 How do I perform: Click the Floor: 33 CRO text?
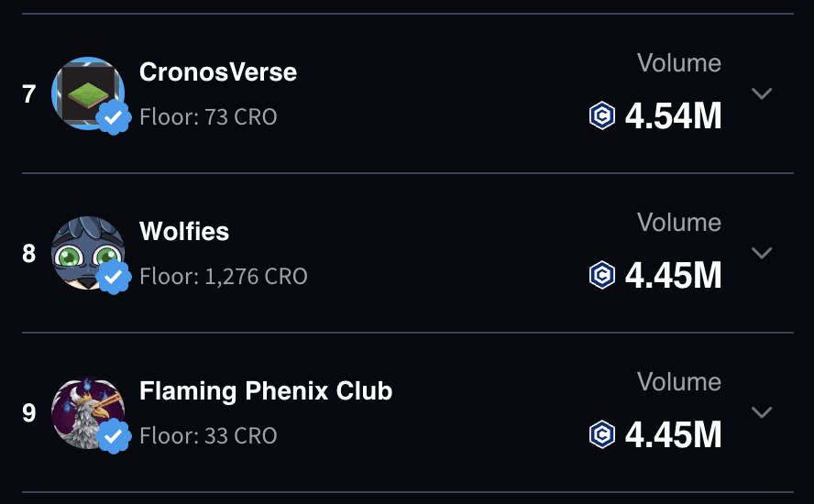[208, 435]
